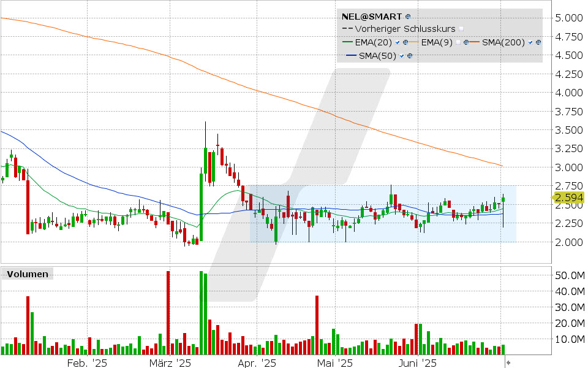
Task: Click the 50.0M volume axis value
Action: [x=570, y=275]
